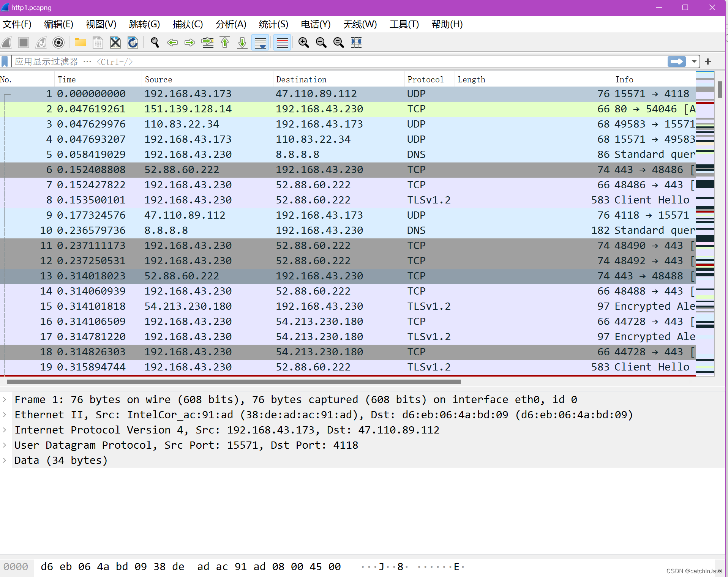Image resolution: width=728 pixels, height=577 pixels.
Task: Expand User Datagram Protocol row
Action: [x=5, y=445]
